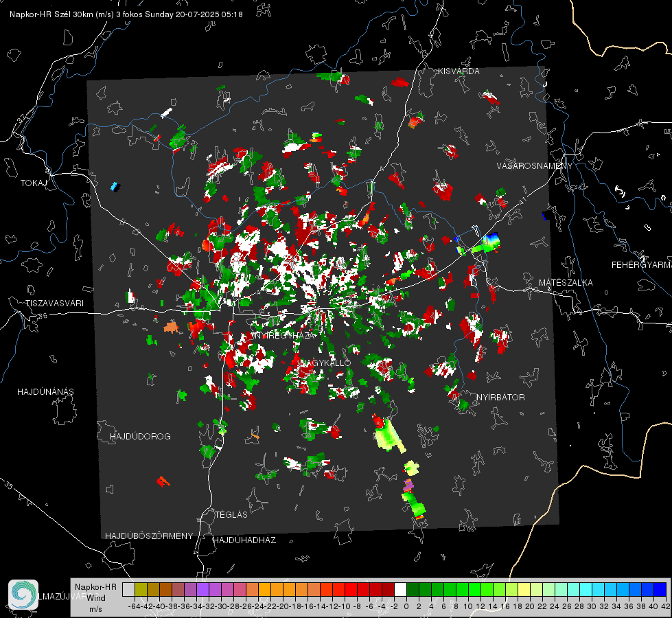Click the road number 35 marker at lower left
This screenshot has height=618, width=672.
coord(9,485)
